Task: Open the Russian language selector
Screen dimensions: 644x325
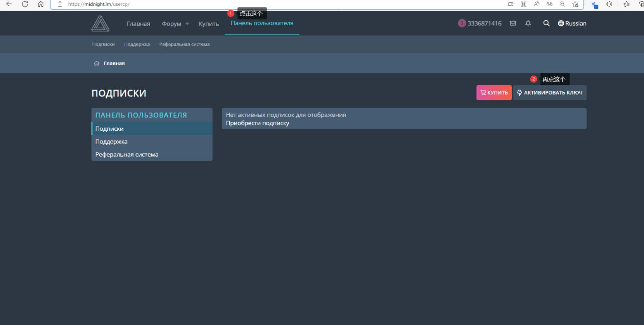Action: (572, 23)
